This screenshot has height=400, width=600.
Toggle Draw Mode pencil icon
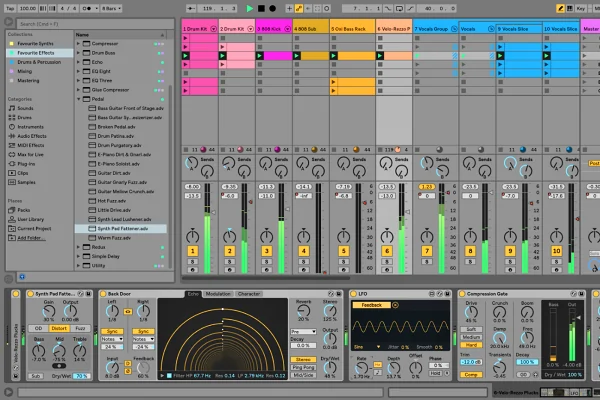(561, 8)
